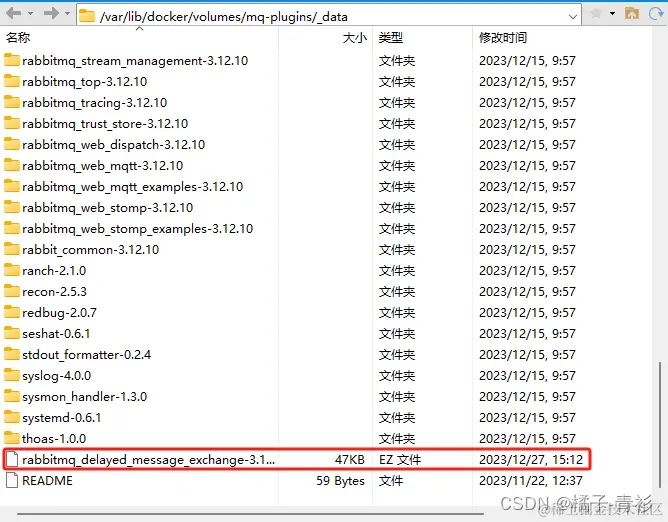Select the redbug-2.0.7 name
Viewport: 668px width, 522px height.
[x=60, y=313]
